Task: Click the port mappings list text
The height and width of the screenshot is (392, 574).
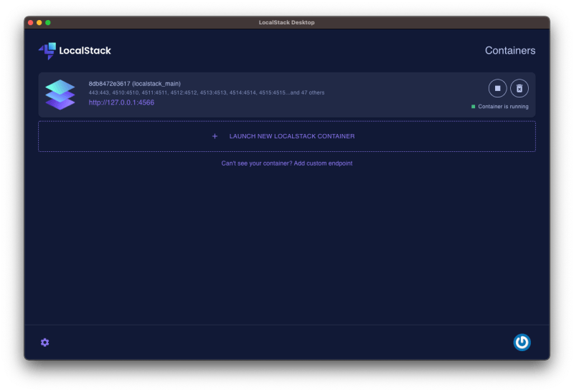Action: (207, 93)
